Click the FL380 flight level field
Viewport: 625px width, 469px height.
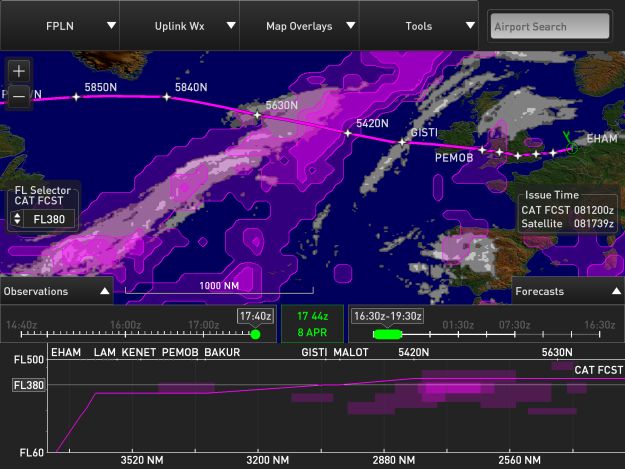pos(48,219)
